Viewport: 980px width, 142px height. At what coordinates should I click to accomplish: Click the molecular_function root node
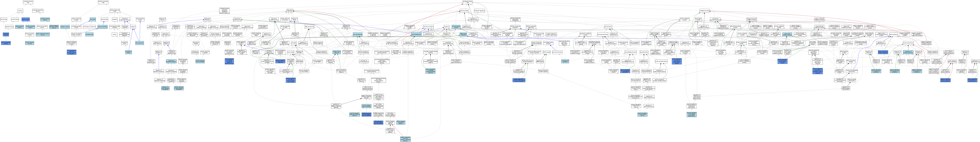pyautogui.click(x=28, y=2)
